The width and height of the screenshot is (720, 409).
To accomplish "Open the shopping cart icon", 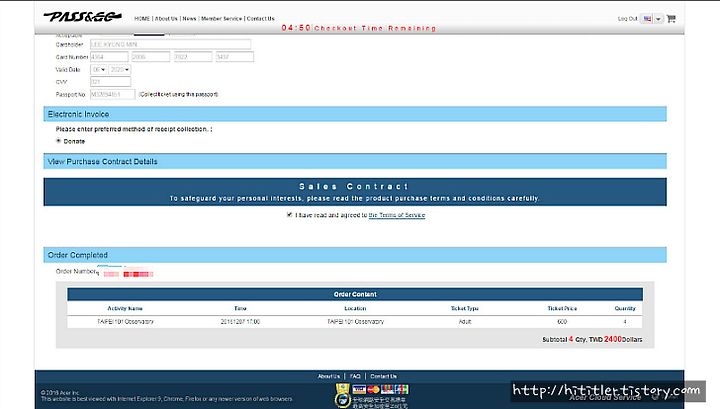I will (671, 18).
